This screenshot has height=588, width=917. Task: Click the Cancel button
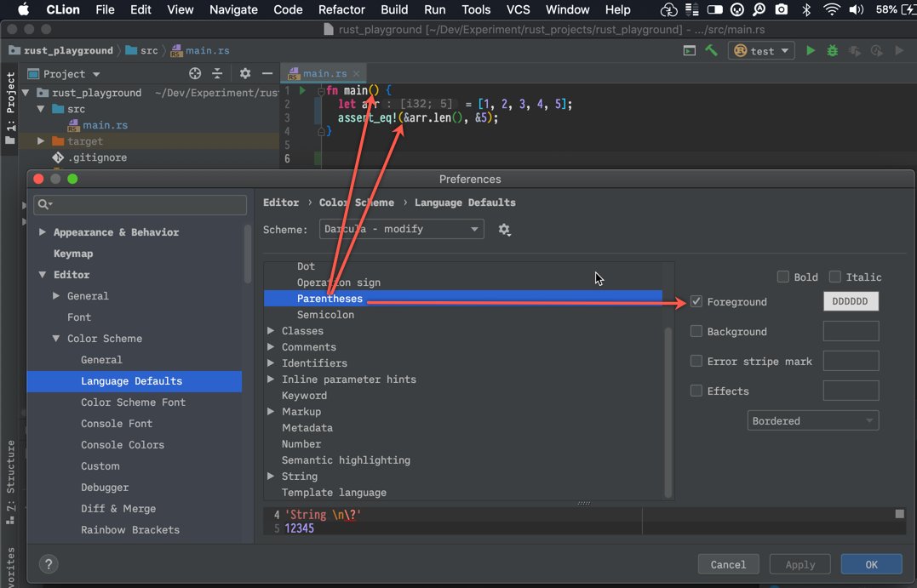(x=728, y=565)
